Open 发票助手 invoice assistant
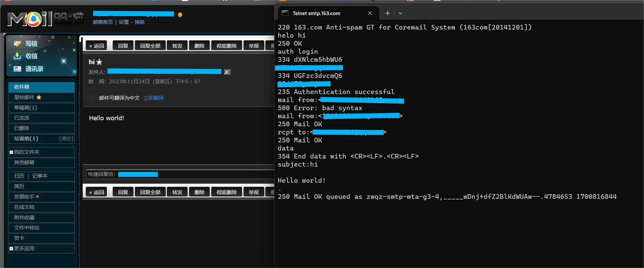 point(41,197)
